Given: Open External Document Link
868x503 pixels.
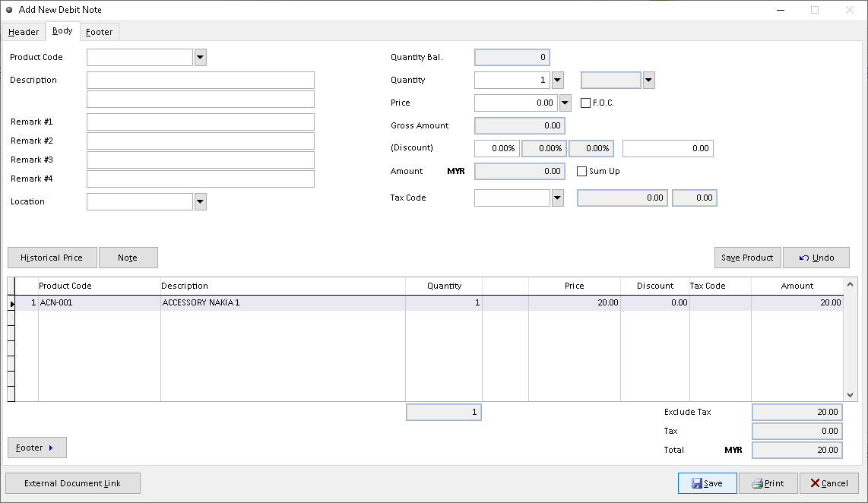Looking at the screenshot, I should [x=72, y=483].
